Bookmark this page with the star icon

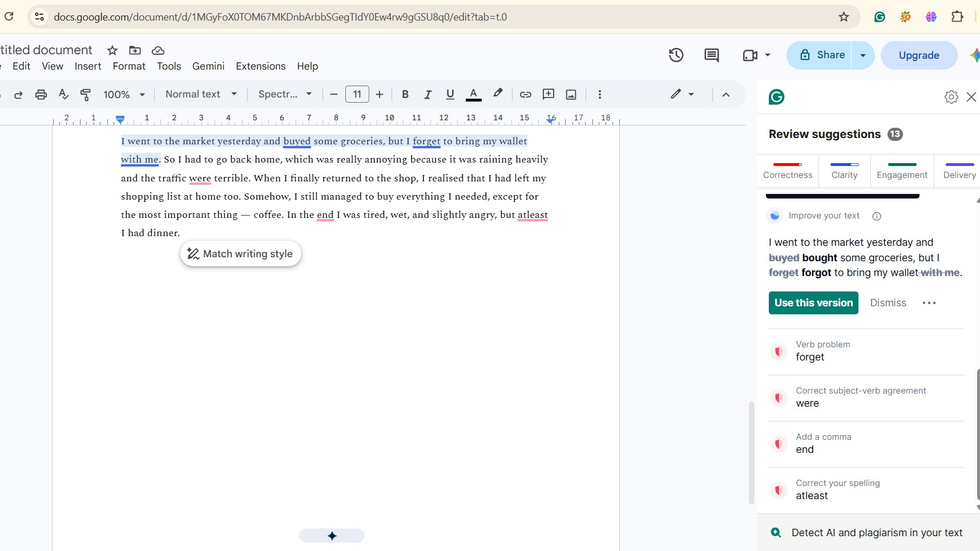[x=844, y=17]
